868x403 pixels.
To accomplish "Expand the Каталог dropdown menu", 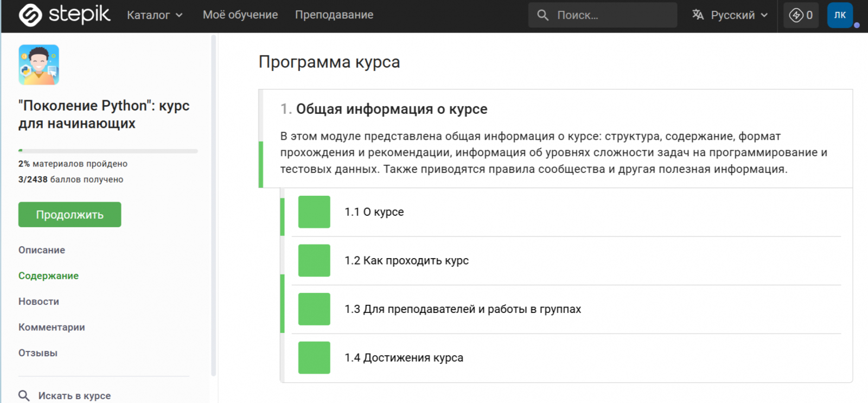I will [155, 15].
